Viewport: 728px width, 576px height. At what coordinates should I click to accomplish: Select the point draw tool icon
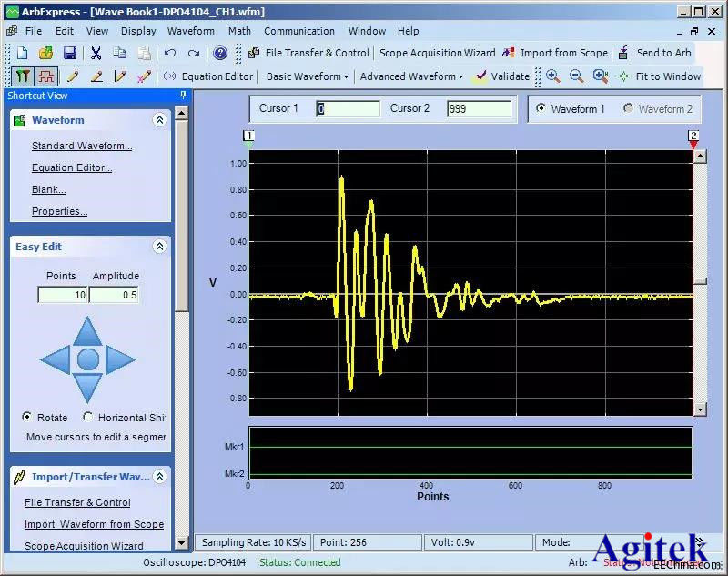pos(144,76)
